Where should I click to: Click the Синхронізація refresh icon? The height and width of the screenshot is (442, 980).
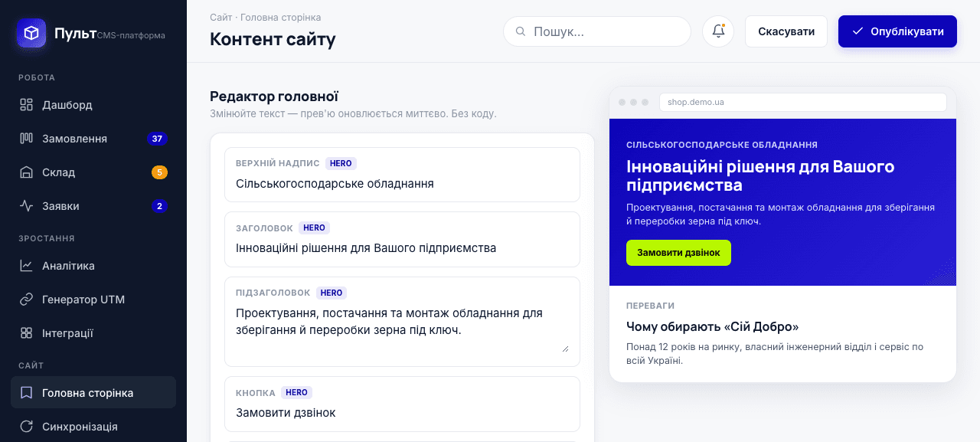click(26, 427)
